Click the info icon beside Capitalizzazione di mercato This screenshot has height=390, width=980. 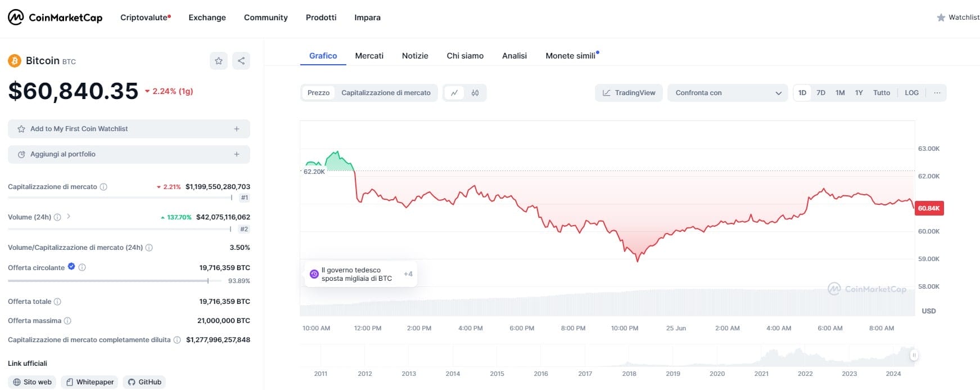pos(103,187)
